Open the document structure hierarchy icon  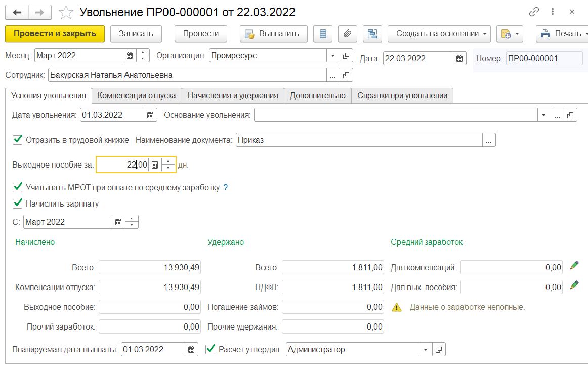pos(372,34)
